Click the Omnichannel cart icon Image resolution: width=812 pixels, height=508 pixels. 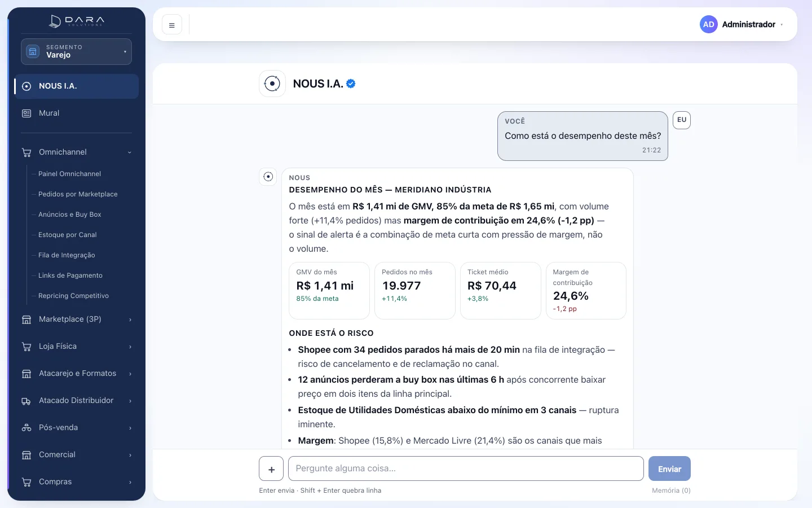(27, 152)
